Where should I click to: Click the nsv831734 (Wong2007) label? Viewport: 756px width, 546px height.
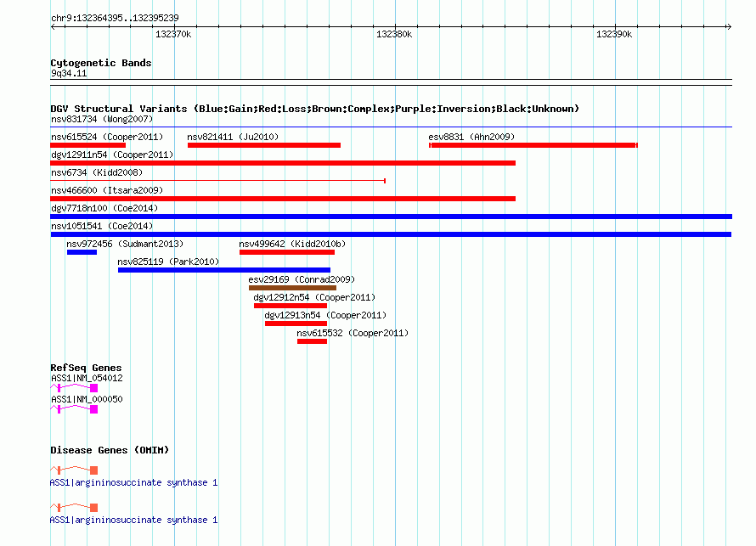click(102, 119)
